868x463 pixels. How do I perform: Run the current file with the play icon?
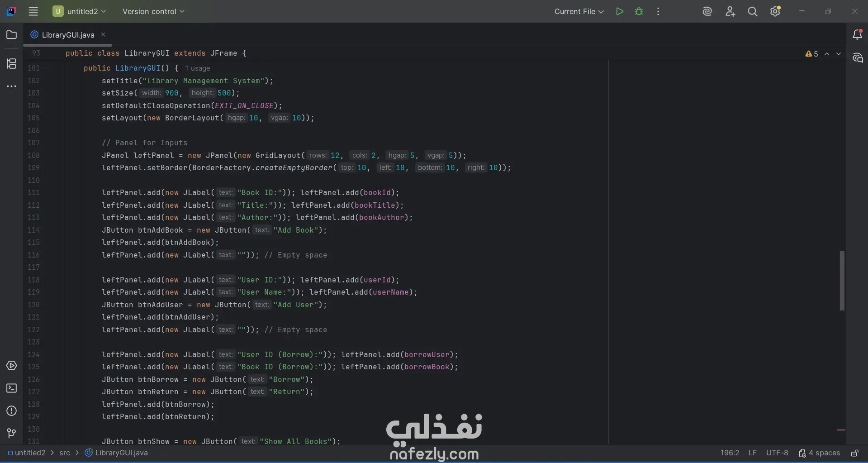[620, 11]
